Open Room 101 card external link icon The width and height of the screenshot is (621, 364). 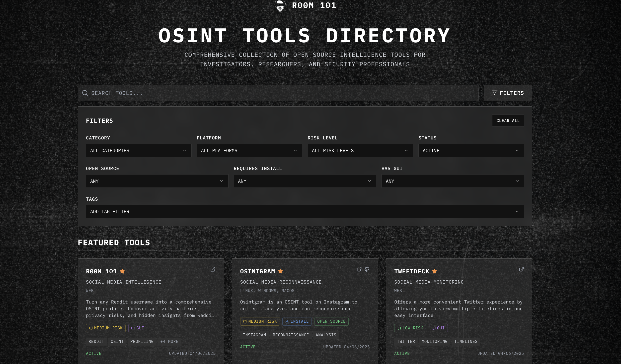(213, 269)
